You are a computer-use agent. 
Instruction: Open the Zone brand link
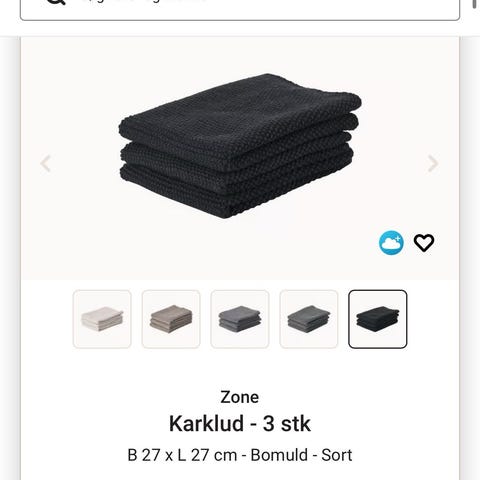[240, 397]
